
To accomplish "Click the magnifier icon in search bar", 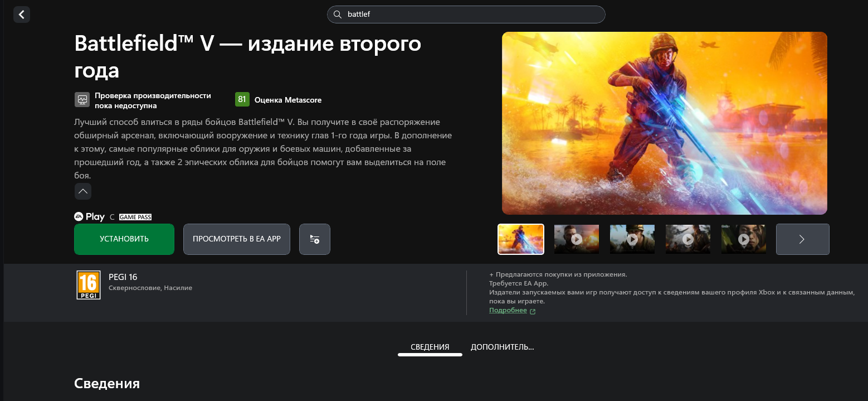I will point(338,15).
